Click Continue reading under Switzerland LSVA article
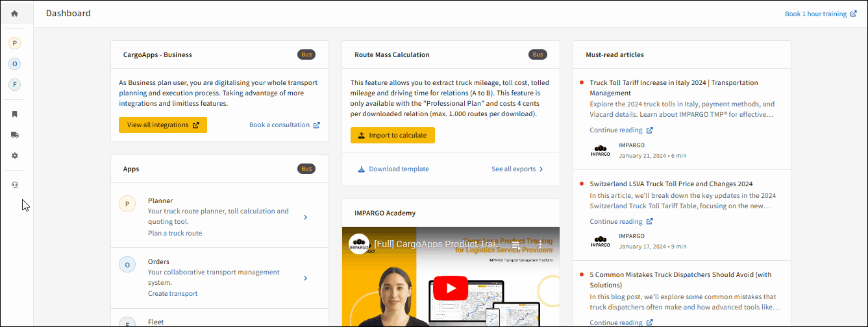This screenshot has height=327, width=868. click(621, 221)
